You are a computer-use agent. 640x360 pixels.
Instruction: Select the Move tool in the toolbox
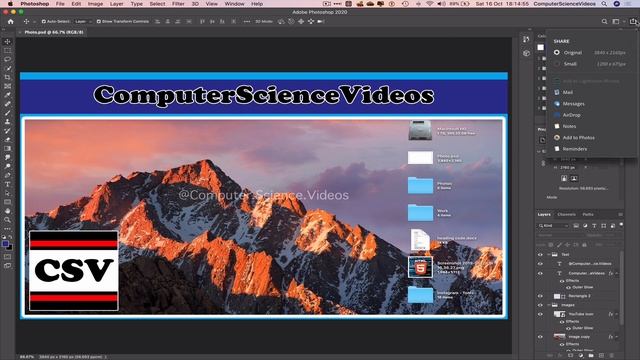[7, 42]
